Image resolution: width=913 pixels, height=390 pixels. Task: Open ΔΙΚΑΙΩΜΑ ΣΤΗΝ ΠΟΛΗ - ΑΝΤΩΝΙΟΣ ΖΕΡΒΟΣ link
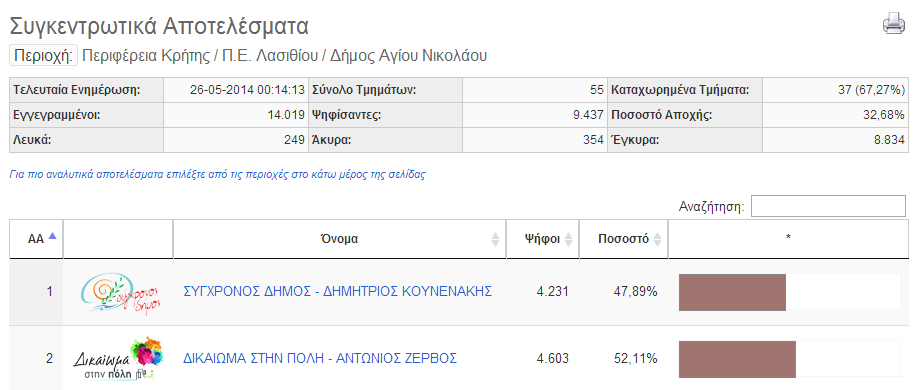pyautogui.click(x=320, y=358)
